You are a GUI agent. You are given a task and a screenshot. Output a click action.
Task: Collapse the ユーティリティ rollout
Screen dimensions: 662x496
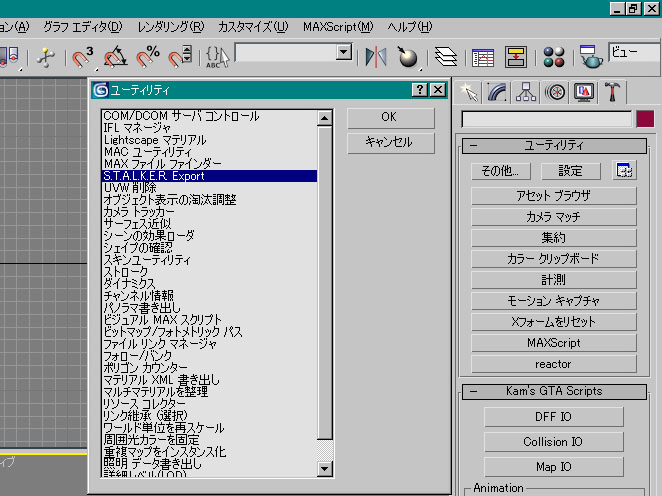click(x=554, y=146)
